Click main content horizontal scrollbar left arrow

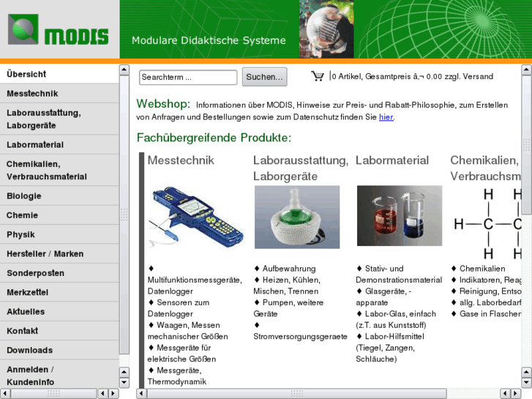(x=141, y=394)
